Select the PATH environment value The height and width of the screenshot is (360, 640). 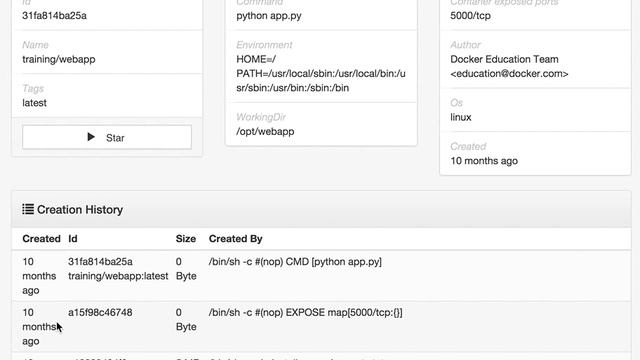321,81
